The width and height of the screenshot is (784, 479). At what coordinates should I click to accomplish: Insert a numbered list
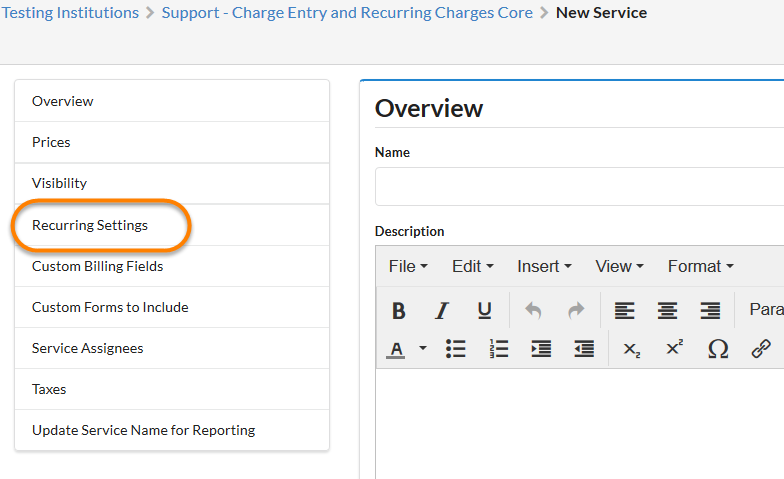pos(499,349)
